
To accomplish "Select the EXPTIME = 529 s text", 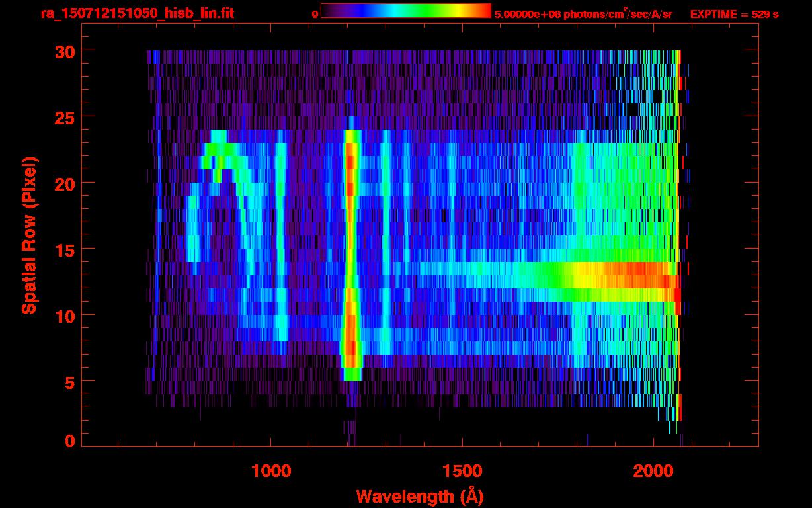I will (x=734, y=14).
